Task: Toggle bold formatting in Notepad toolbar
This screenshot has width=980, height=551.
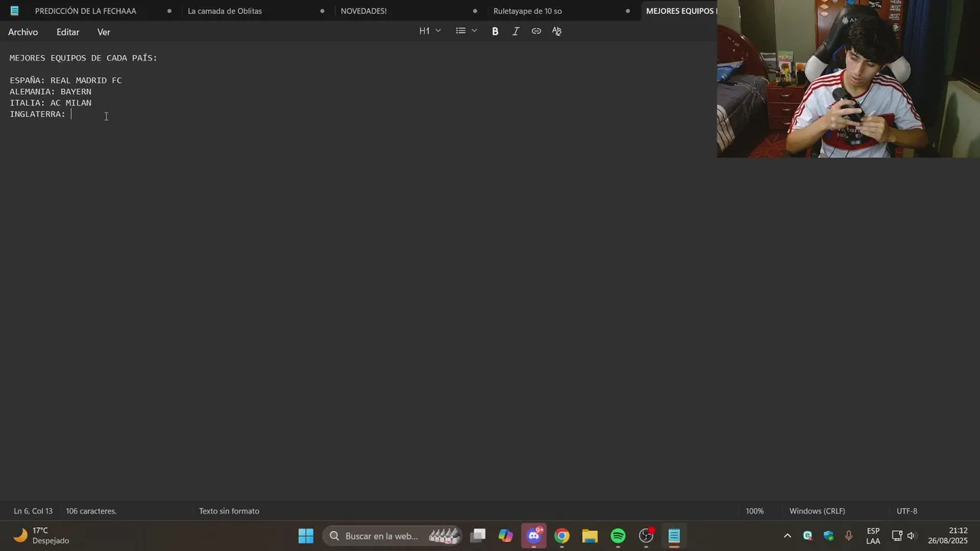Action: [x=495, y=31]
